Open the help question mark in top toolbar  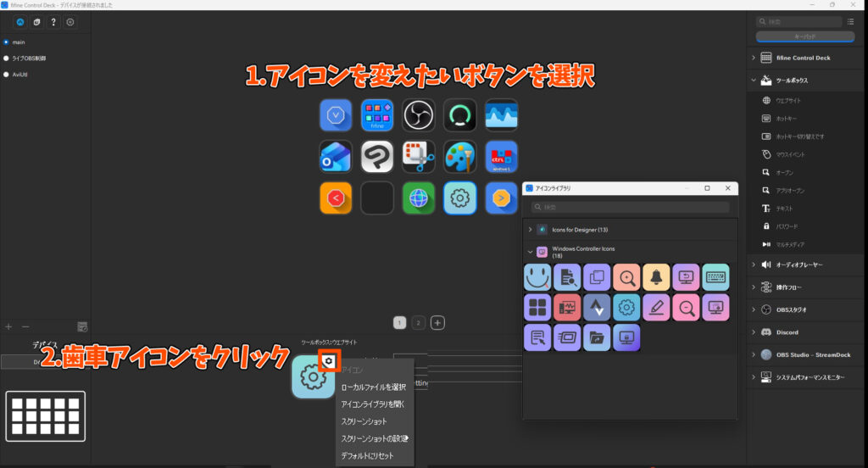(x=53, y=22)
